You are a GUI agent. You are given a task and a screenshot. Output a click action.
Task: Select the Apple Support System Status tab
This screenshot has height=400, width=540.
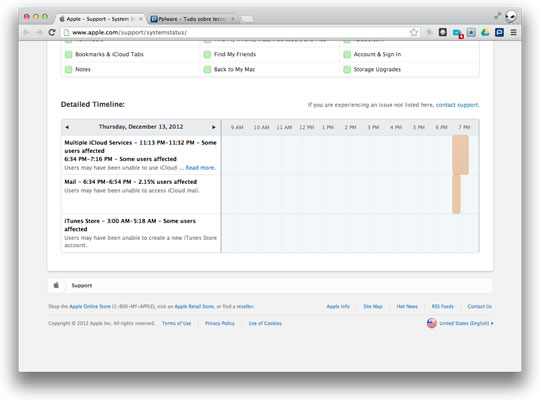[101, 19]
